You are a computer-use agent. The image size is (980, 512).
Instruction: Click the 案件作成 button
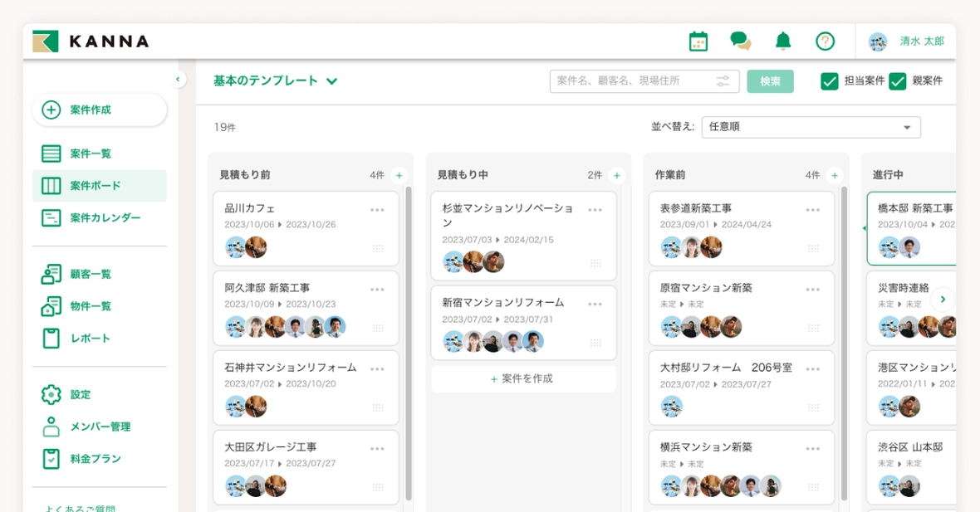pos(100,110)
